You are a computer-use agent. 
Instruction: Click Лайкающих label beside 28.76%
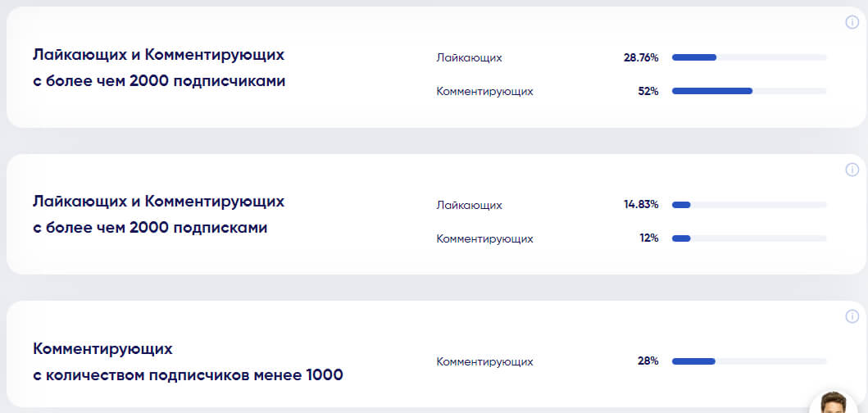[x=469, y=58]
